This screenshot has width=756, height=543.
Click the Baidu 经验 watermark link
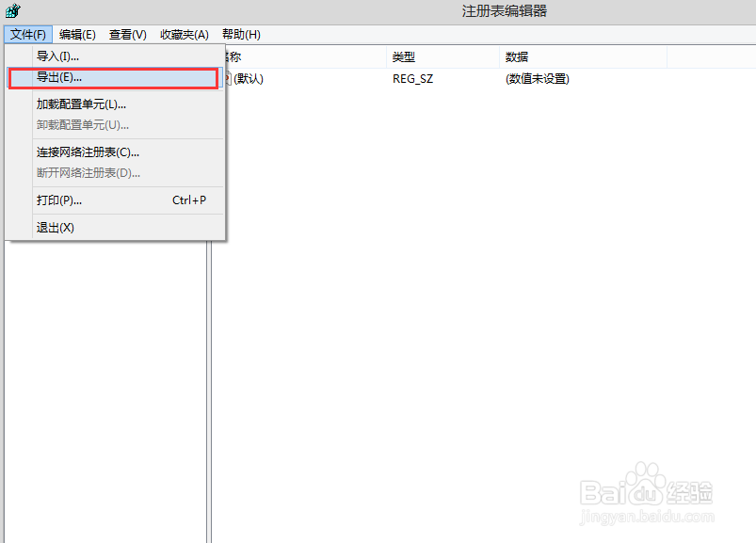coord(648,493)
